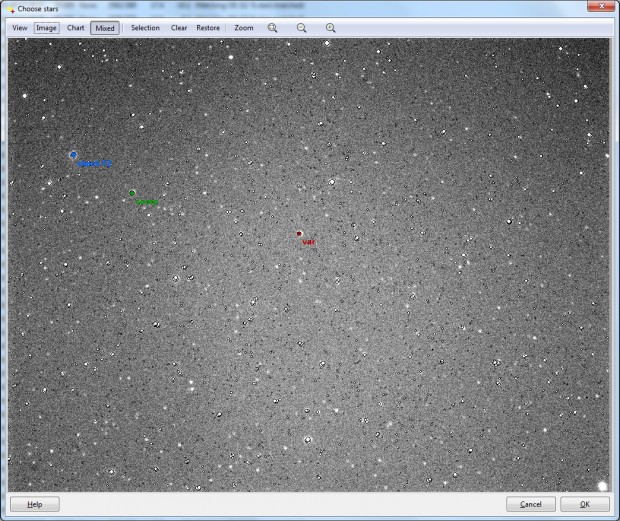Image resolution: width=620 pixels, height=521 pixels.
Task: Click Restore in the Selection toolbar
Action: pos(208,28)
